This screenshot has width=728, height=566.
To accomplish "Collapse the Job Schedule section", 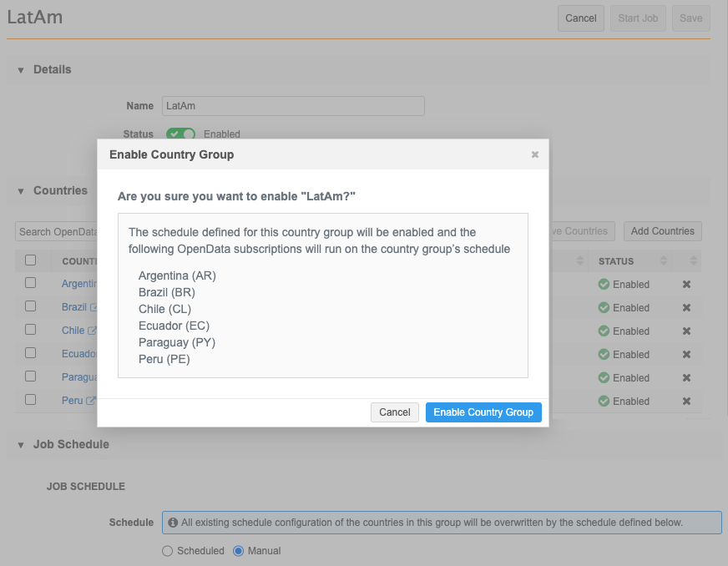I will click(x=21, y=445).
